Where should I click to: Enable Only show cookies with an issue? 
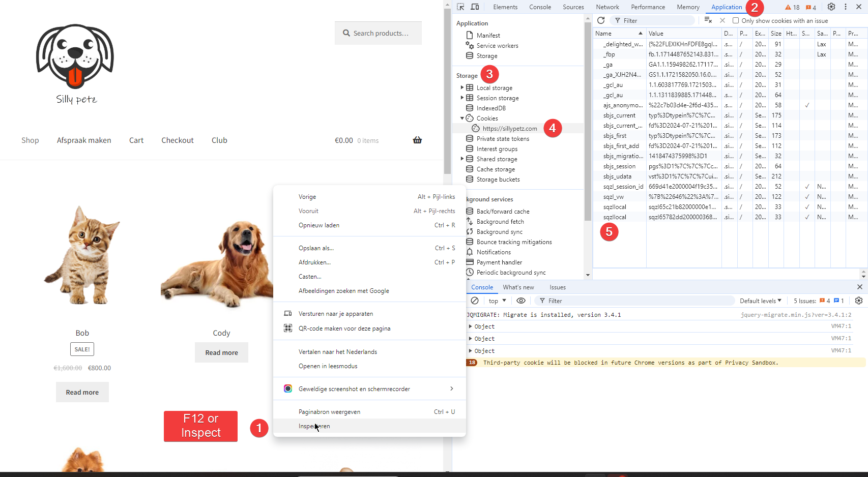[x=736, y=20]
